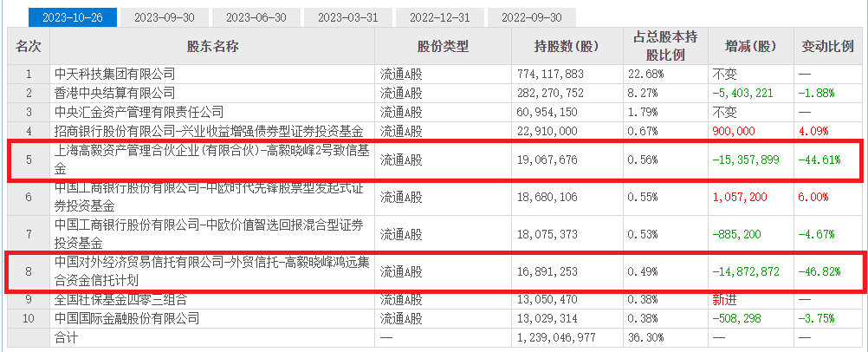
Task: Click the 占总股本持股比例 column header
Action: tap(666, 47)
